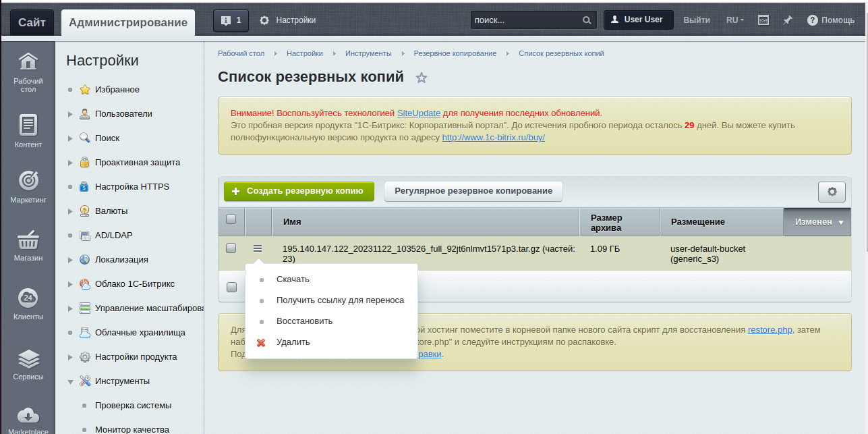This screenshot has width=868, height=434.
Task: Click the search magnifier icon
Action: pyautogui.click(x=587, y=20)
